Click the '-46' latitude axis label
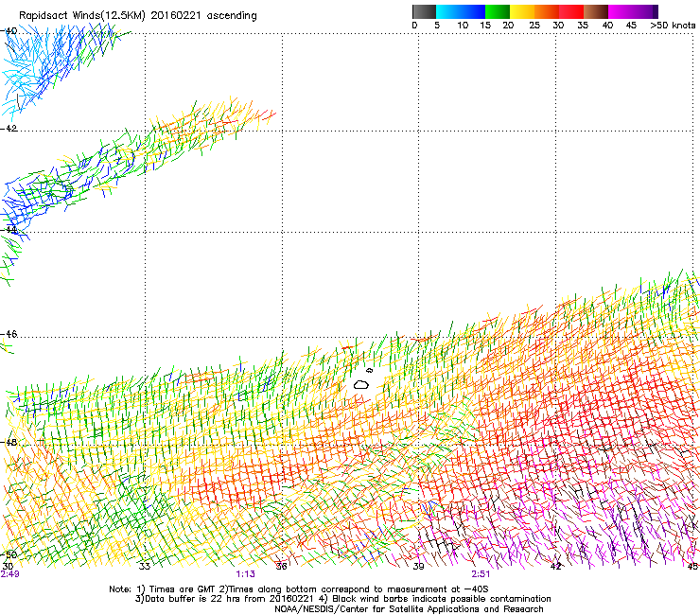 coord(9,334)
